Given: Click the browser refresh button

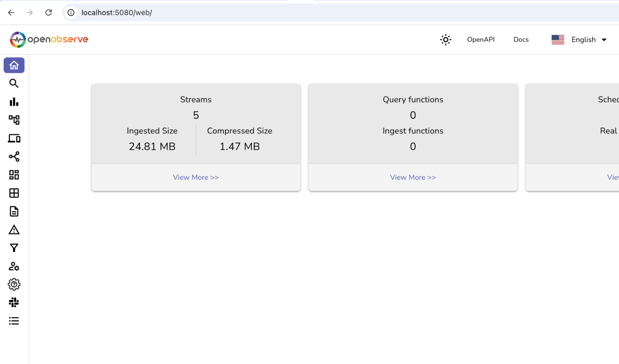Looking at the screenshot, I should point(49,12).
